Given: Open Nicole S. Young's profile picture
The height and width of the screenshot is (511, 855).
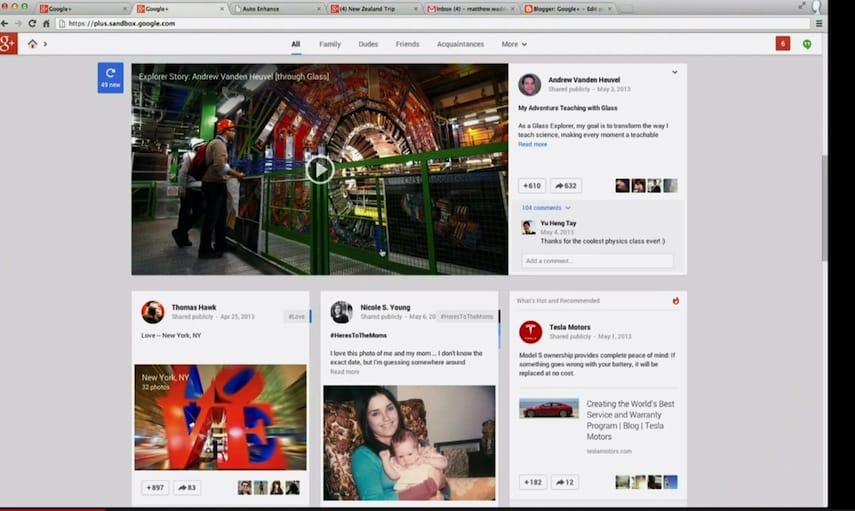Looking at the screenshot, I should [x=341, y=312].
